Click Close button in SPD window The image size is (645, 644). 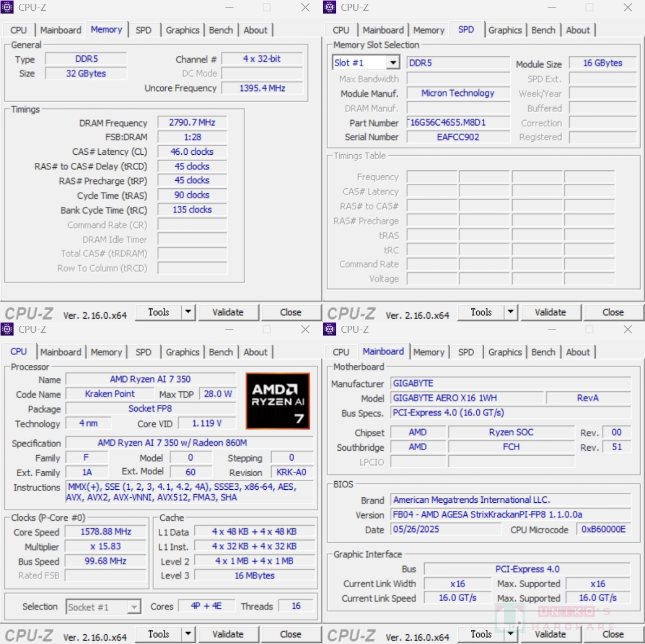[613, 312]
